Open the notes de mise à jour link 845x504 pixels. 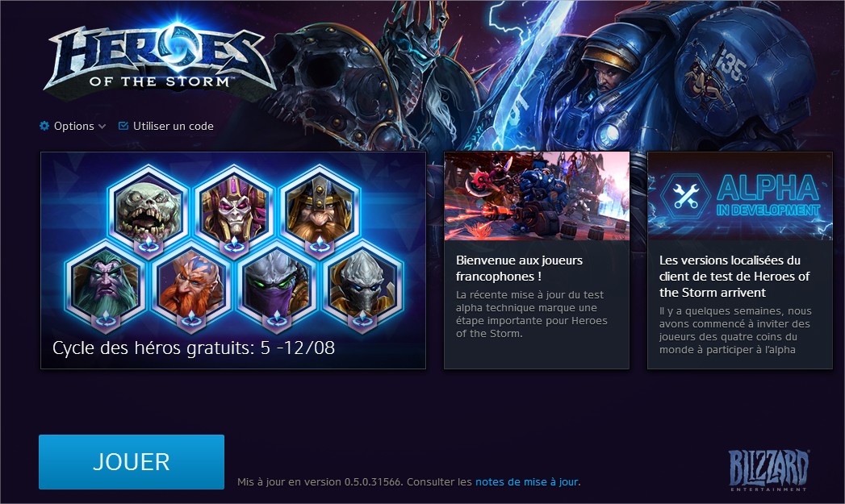(526, 482)
